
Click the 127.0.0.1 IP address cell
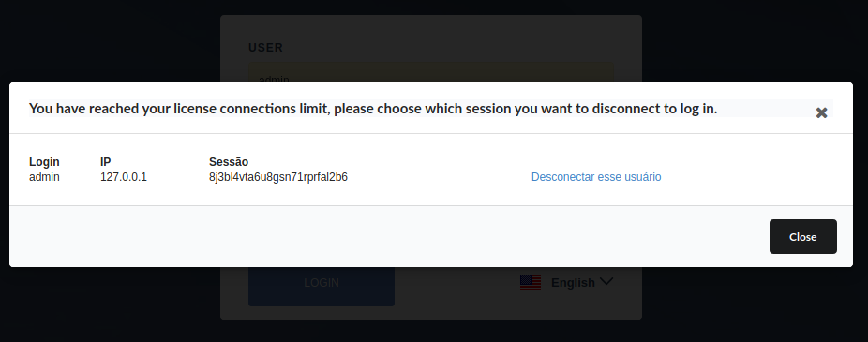click(124, 177)
